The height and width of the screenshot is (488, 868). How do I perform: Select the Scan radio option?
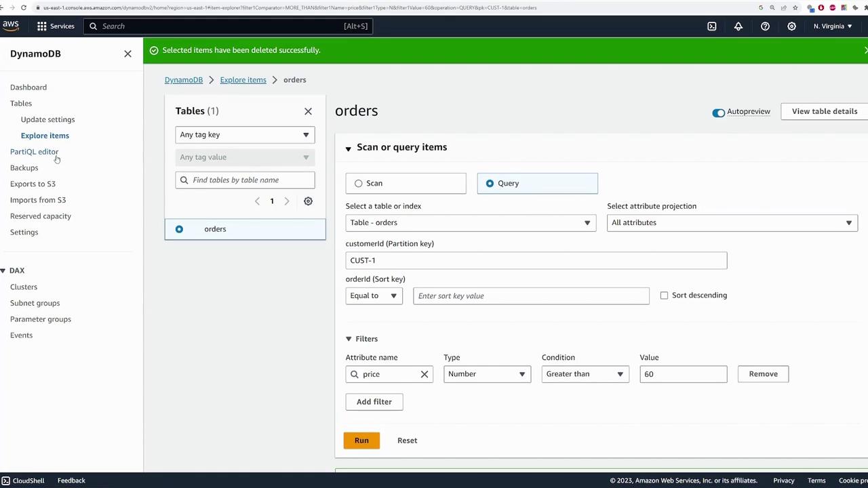coord(359,184)
